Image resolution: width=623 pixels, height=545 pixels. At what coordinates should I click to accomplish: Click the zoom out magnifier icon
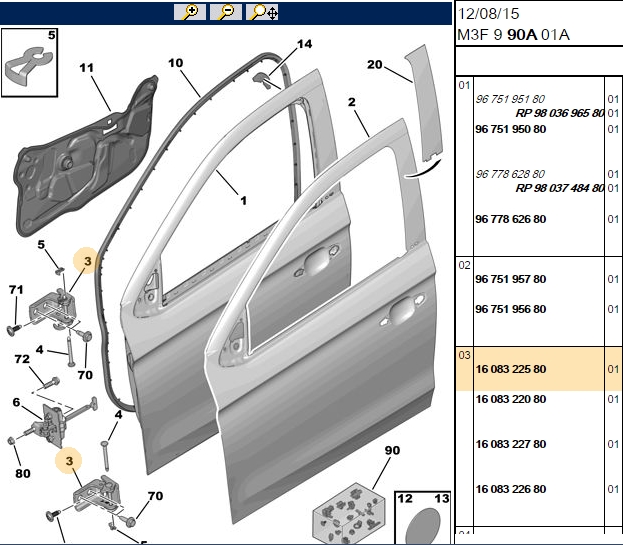point(226,12)
